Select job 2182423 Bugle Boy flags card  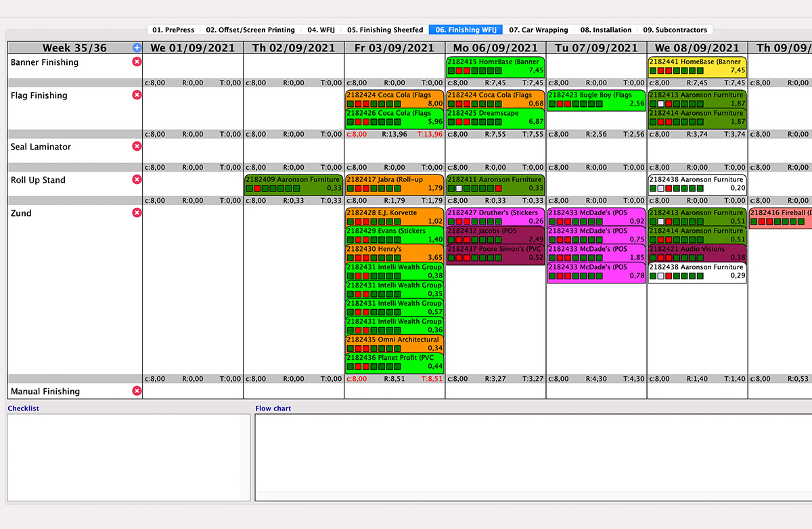596,99
